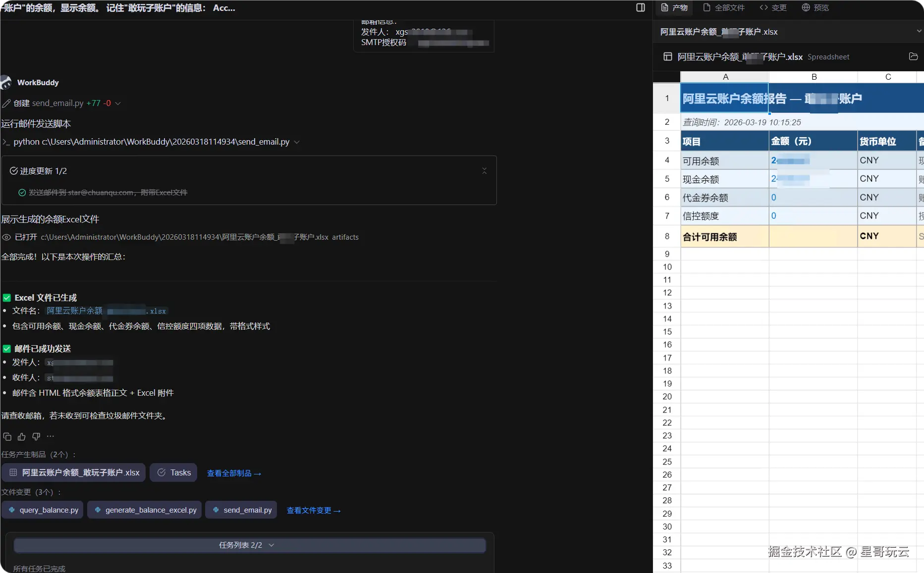Click the spreadsheet icon beside the xlsx title
This screenshot has height=573, width=924.
tap(668, 56)
